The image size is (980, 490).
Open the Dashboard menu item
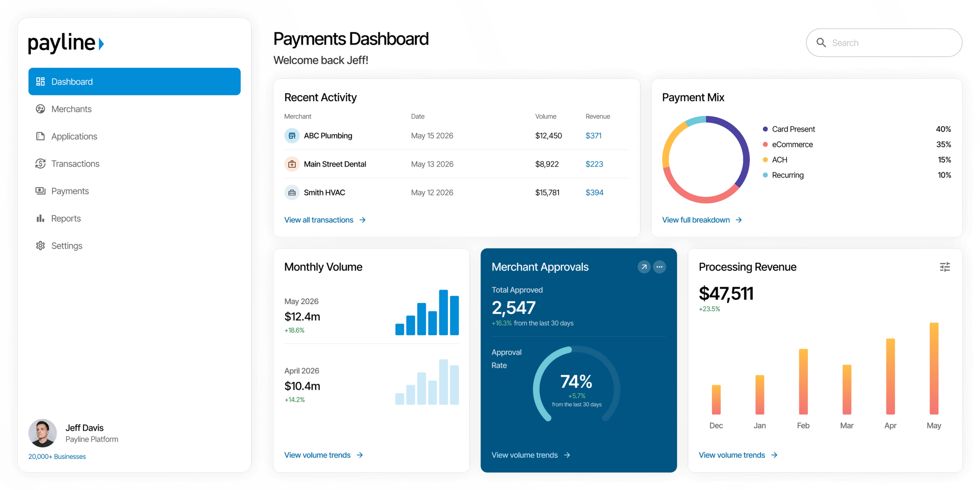pyautogui.click(x=134, y=82)
